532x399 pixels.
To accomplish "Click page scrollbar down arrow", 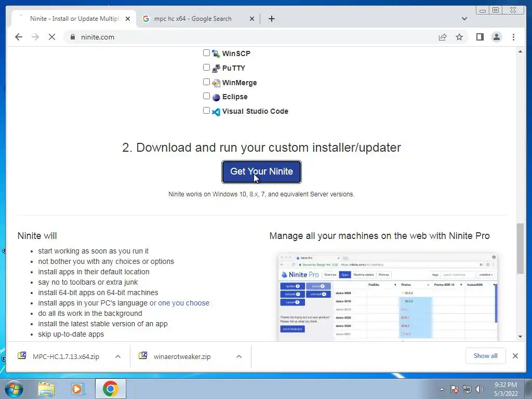I will [x=520, y=337].
